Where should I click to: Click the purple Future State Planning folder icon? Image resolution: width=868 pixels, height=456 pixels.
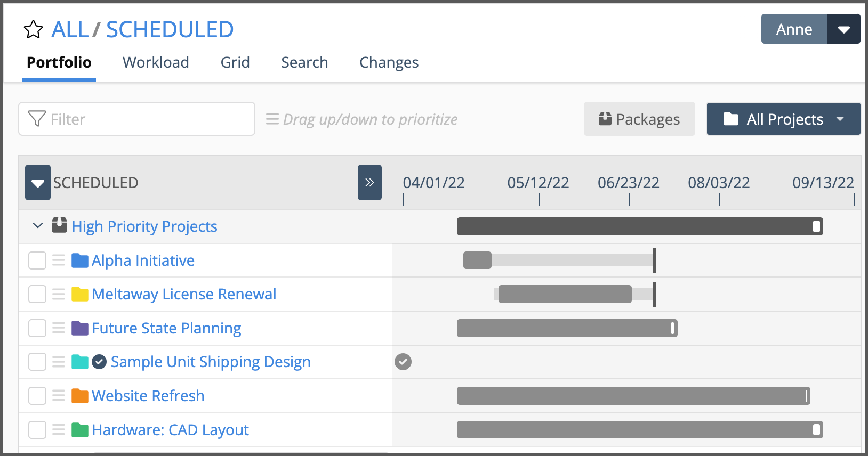[x=80, y=328]
